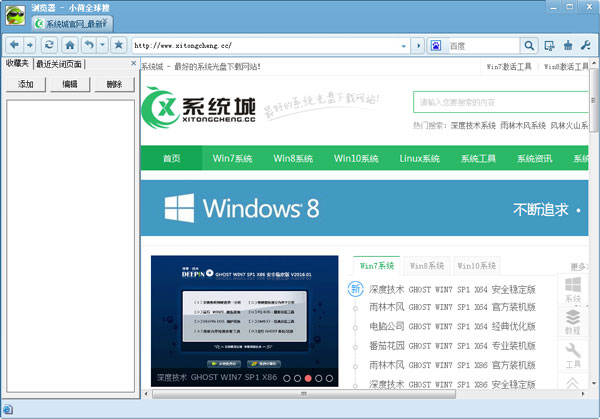Click the 系统城 site logo
600x419 pixels.
199,107
